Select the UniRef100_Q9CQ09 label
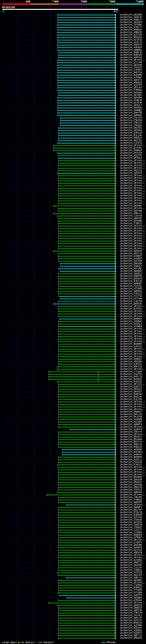 131,480
